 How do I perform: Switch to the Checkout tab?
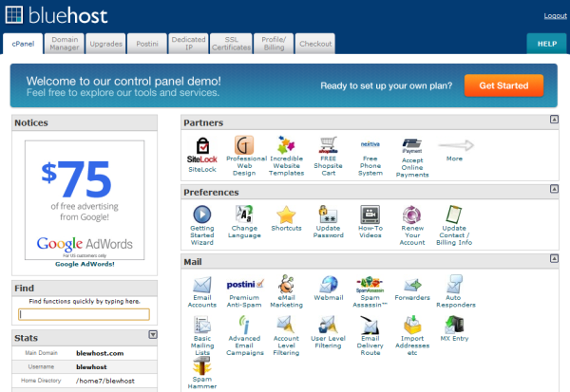click(x=315, y=44)
